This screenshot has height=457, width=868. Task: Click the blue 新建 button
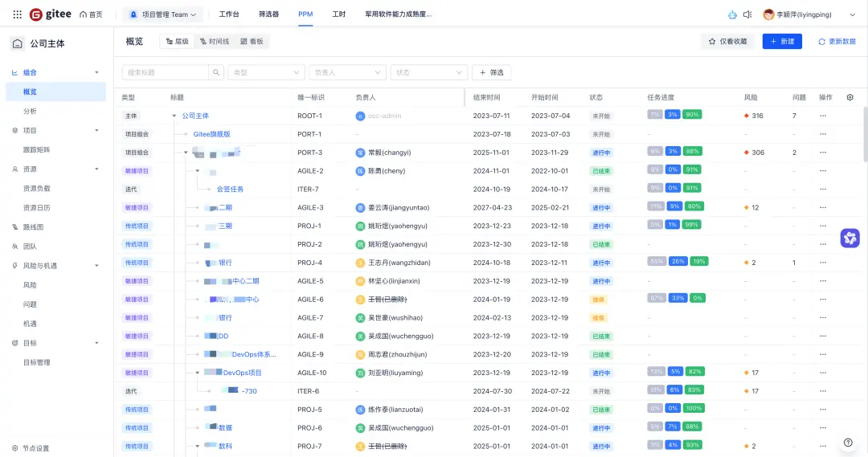tap(782, 42)
